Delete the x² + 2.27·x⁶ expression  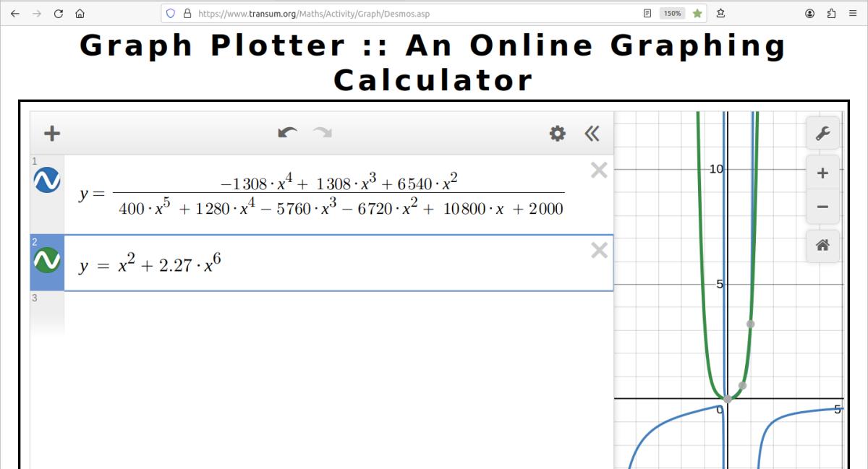tap(599, 250)
